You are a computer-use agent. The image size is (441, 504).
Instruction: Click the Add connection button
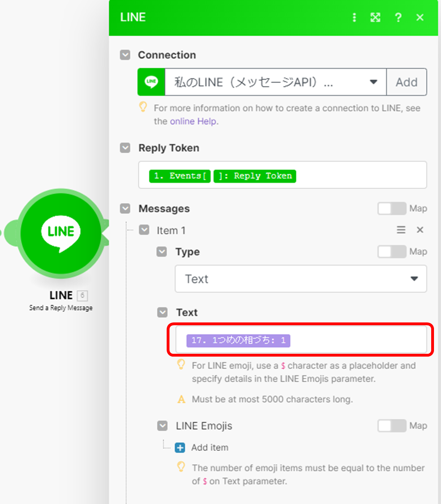tap(406, 82)
